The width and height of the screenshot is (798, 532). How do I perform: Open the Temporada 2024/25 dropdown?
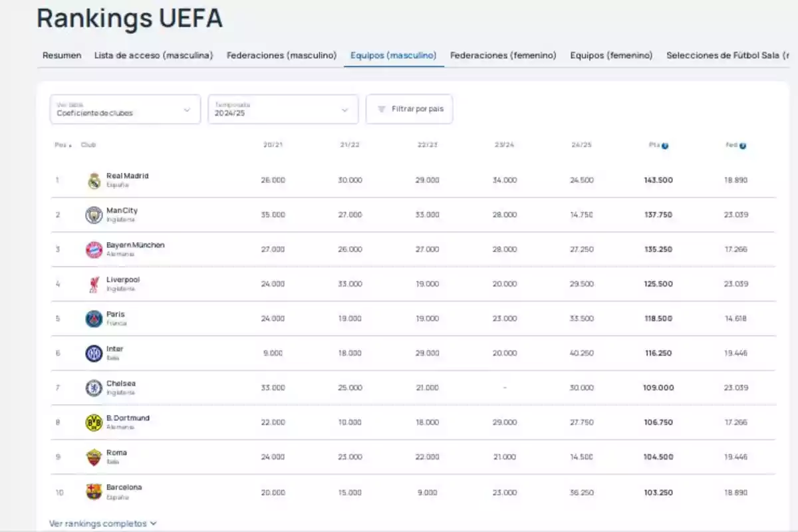tap(283, 109)
